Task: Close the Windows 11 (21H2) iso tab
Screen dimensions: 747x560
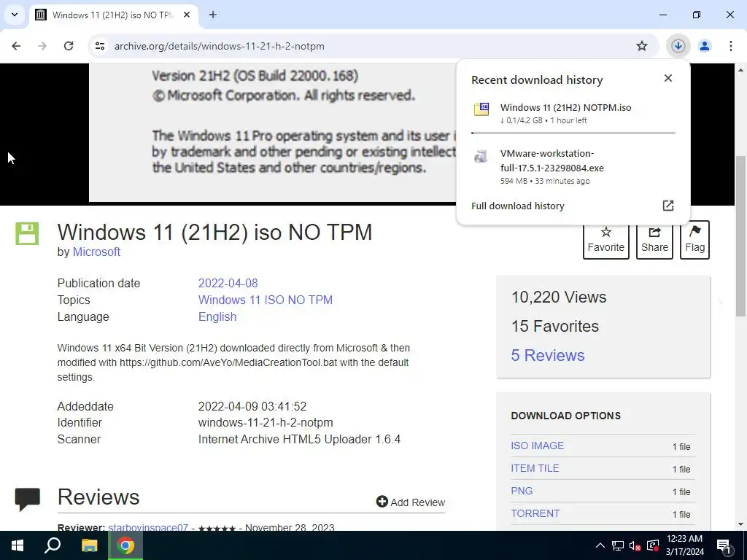Action: coord(187,15)
